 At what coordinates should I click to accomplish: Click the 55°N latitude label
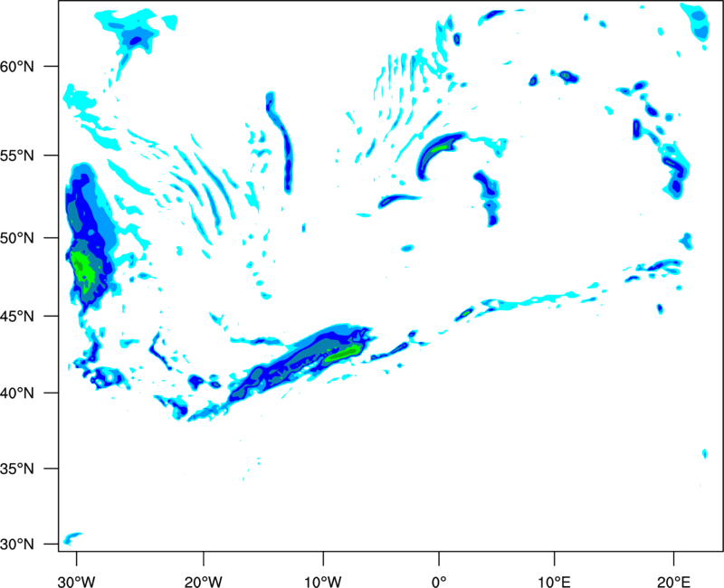[17, 156]
